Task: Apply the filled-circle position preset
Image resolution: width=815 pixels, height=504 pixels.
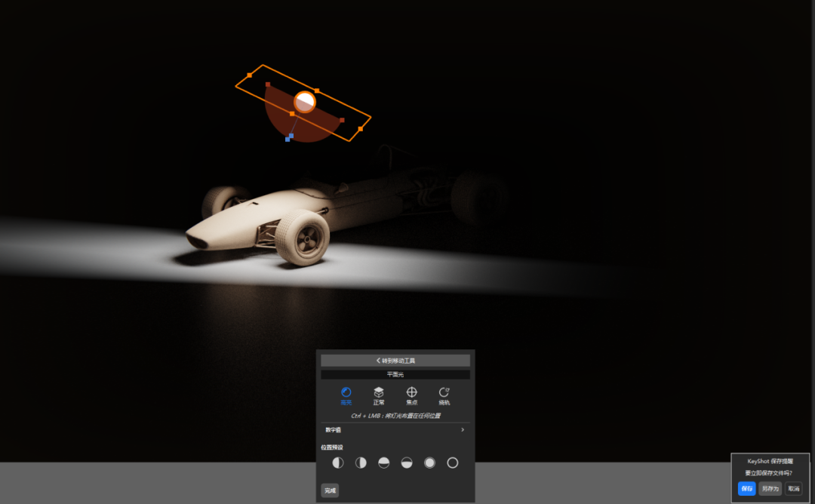Action: pos(429,463)
